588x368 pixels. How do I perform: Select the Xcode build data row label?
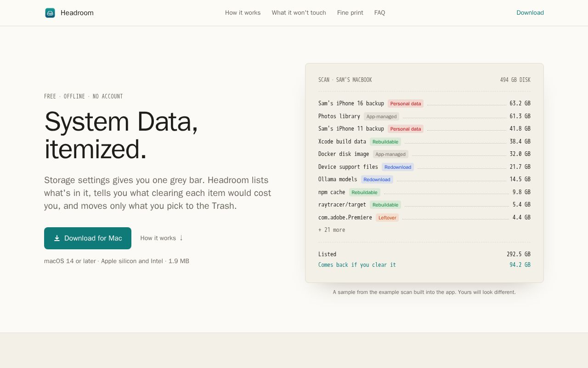342,142
